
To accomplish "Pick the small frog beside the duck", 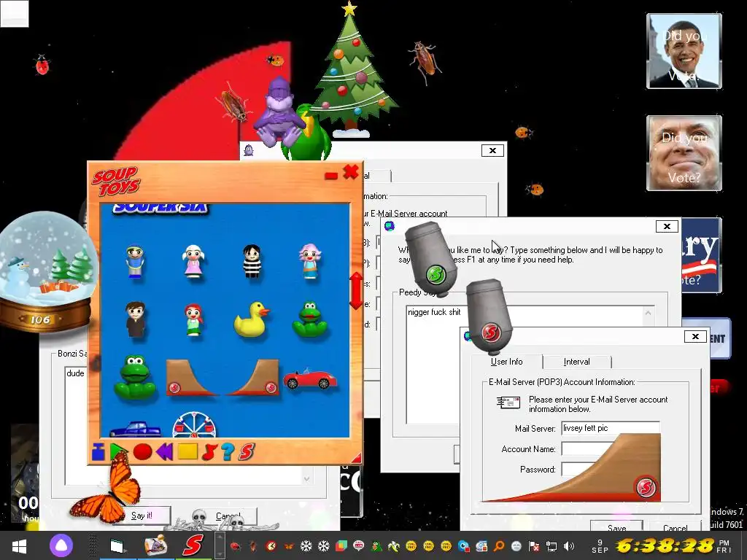I will [309, 319].
